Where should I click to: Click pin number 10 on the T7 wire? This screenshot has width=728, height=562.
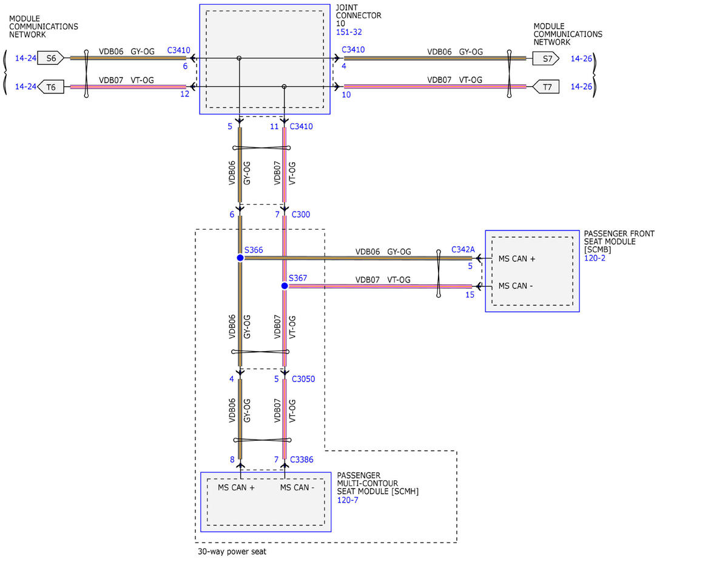(x=346, y=94)
